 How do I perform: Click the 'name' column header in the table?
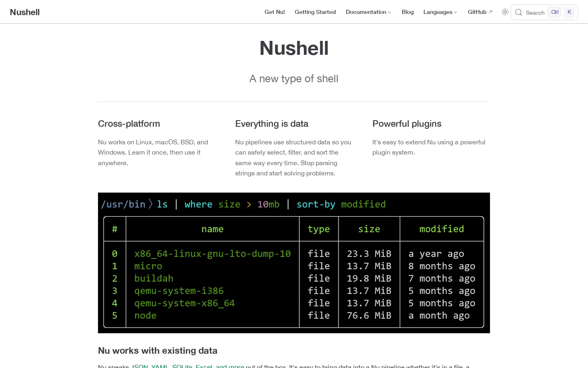tap(212, 229)
